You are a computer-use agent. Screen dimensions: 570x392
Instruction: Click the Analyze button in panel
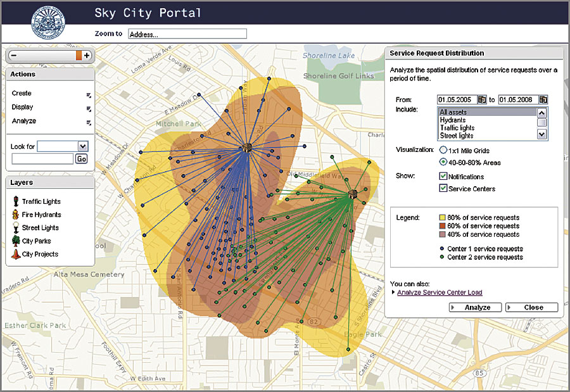click(475, 307)
